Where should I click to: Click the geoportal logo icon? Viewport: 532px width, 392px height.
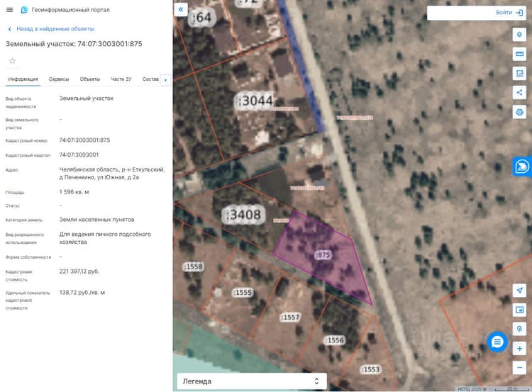(x=24, y=10)
